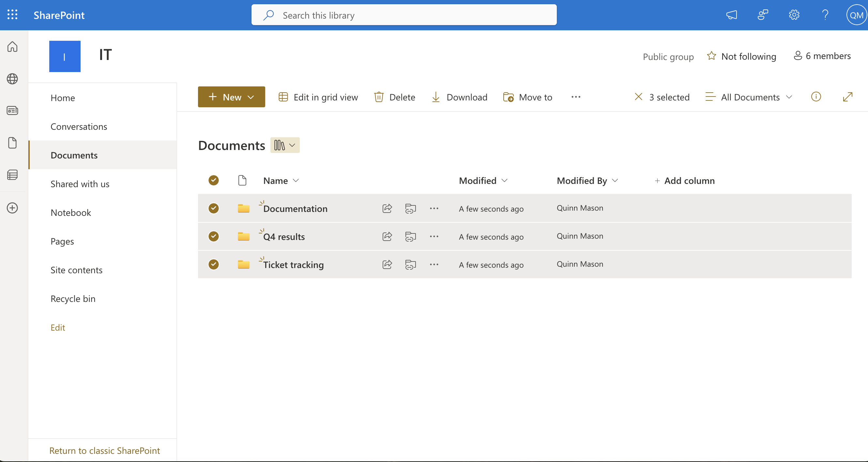Open the details pane info icon
The image size is (868, 462).
816,97
